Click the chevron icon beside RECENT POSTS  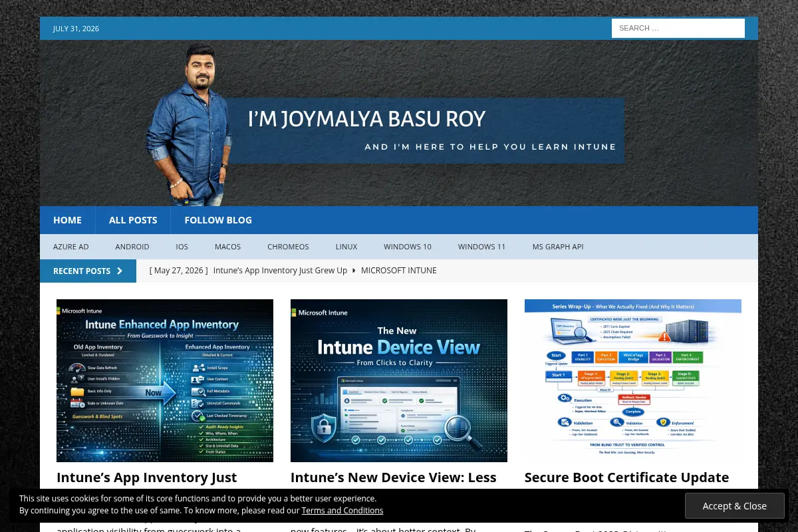point(120,271)
